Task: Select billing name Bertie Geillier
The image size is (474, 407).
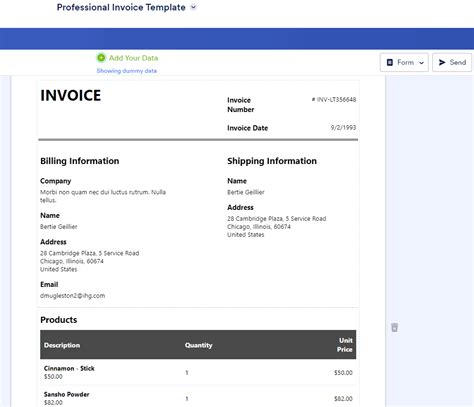Action: click(59, 227)
